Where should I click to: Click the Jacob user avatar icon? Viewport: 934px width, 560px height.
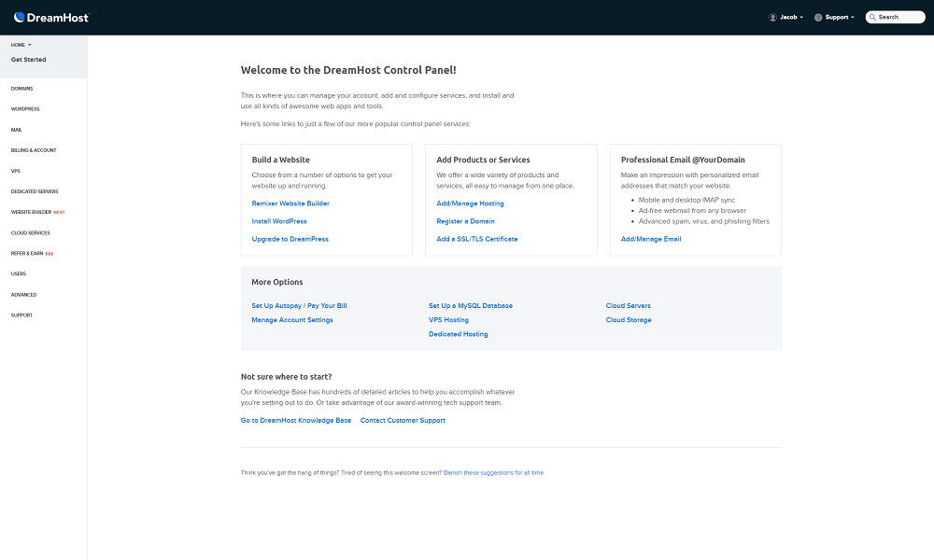[x=772, y=17]
